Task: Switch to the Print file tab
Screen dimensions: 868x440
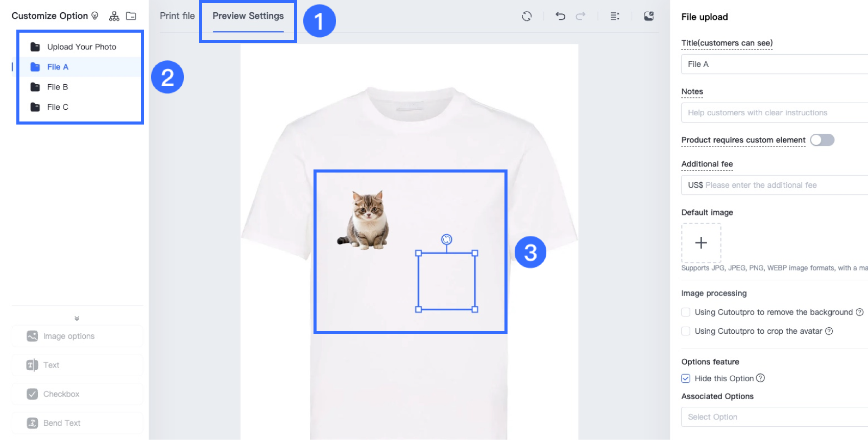Action: (177, 16)
